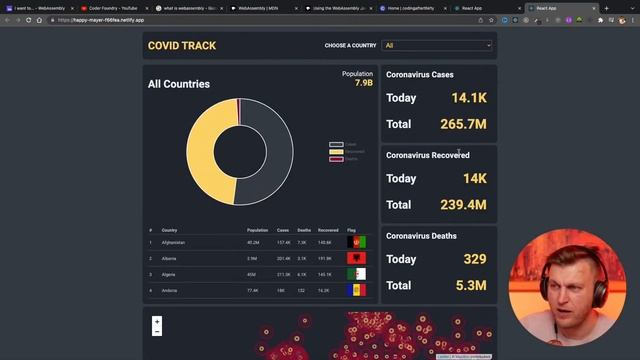Reload the current page
Image resolution: width=640 pixels, height=360 pixels.
(29, 20)
